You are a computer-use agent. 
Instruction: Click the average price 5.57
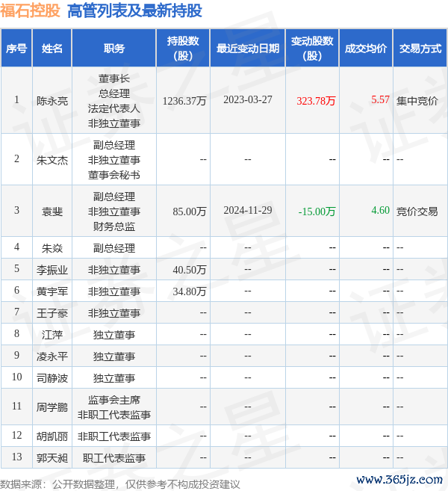(380, 100)
